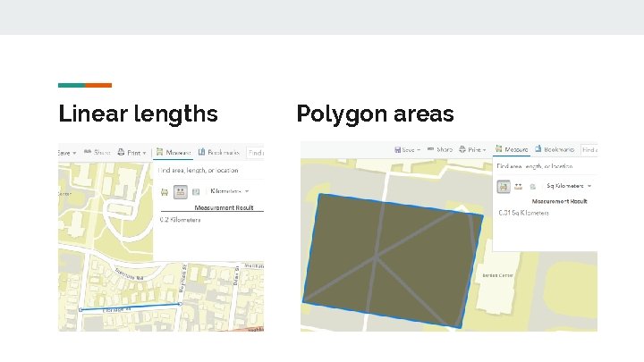Image resolution: width=644 pixels, height=362 pixels.
Task: Click the Bookmarks book icon in the Polygon areas toolbar
Action: (538, 149)
